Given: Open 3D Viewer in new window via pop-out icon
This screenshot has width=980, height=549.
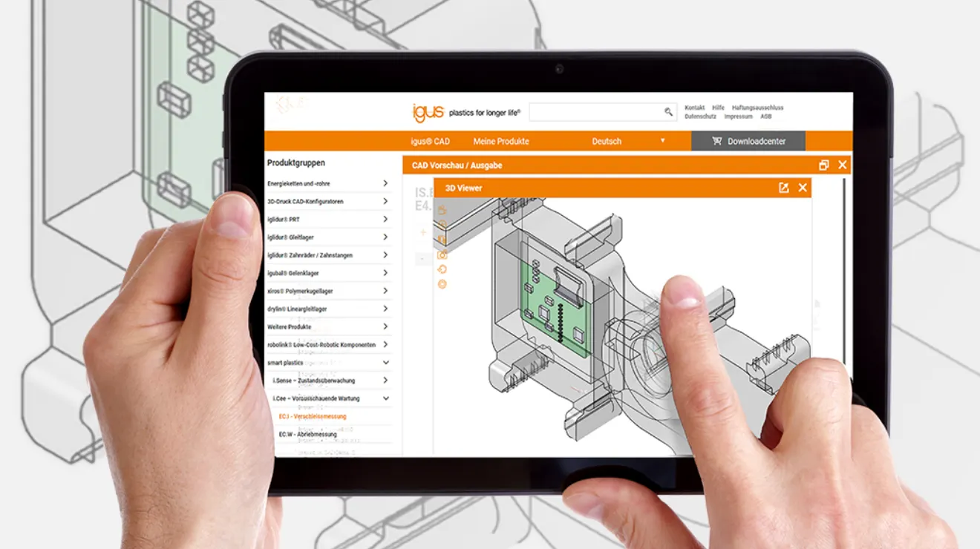Looking at the screenshot, I should click(783, 188).
